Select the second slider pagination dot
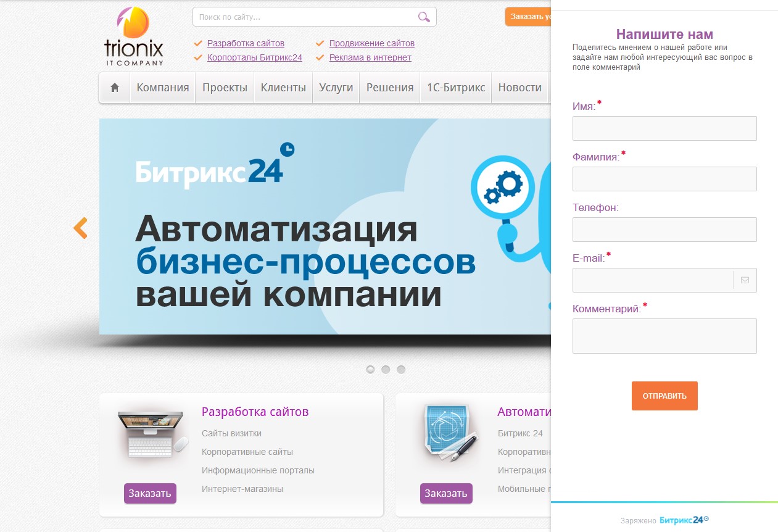The width and height of the screenshot is (778, 532). 386,369
